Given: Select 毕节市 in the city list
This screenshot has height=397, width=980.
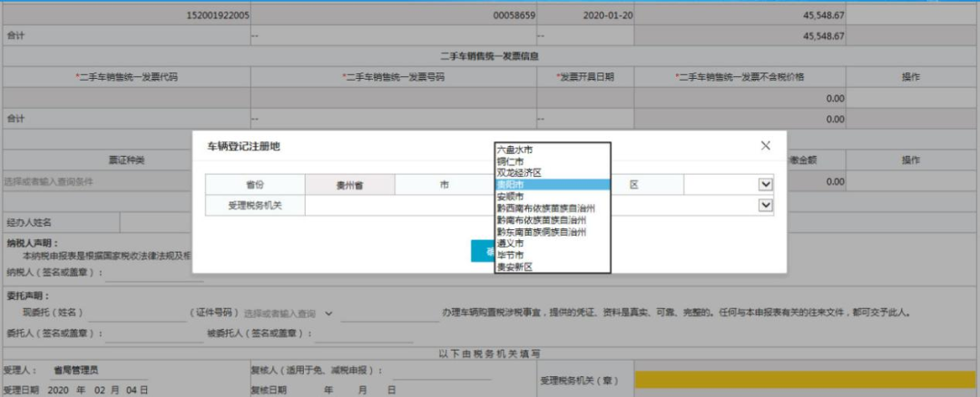Looking at the screenshot, I should tap(552, 255).
